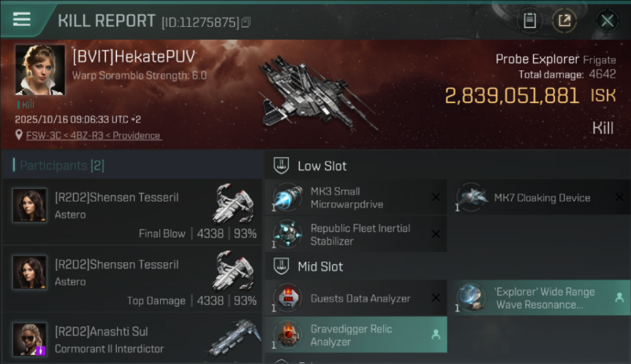The image size is (631, 364).
Task: Open Shensen Tesseril's Final Blow entry
Action: (132, 212)
